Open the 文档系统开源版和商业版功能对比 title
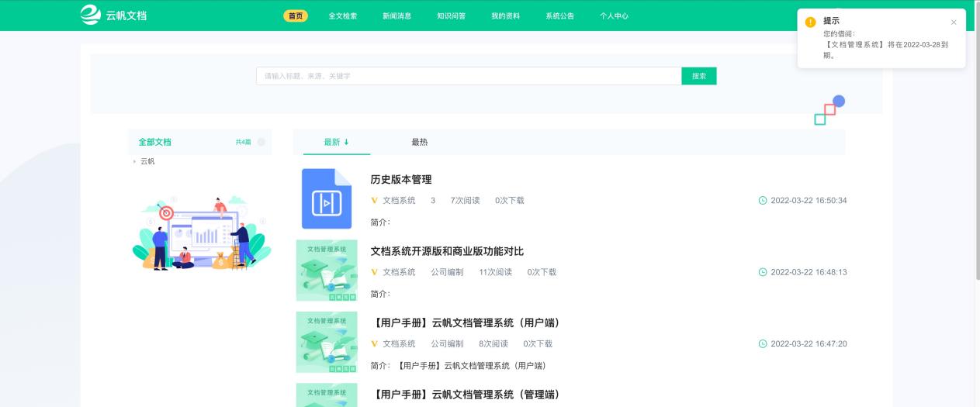The height and width of the screenshot is (407, 980). (447, 251)
